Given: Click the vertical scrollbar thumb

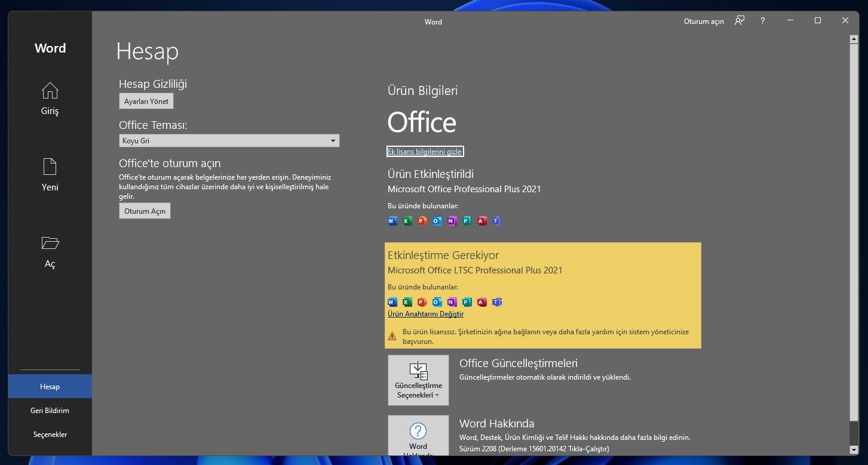Looking at the screenshot, I should [x=854, y=233].
